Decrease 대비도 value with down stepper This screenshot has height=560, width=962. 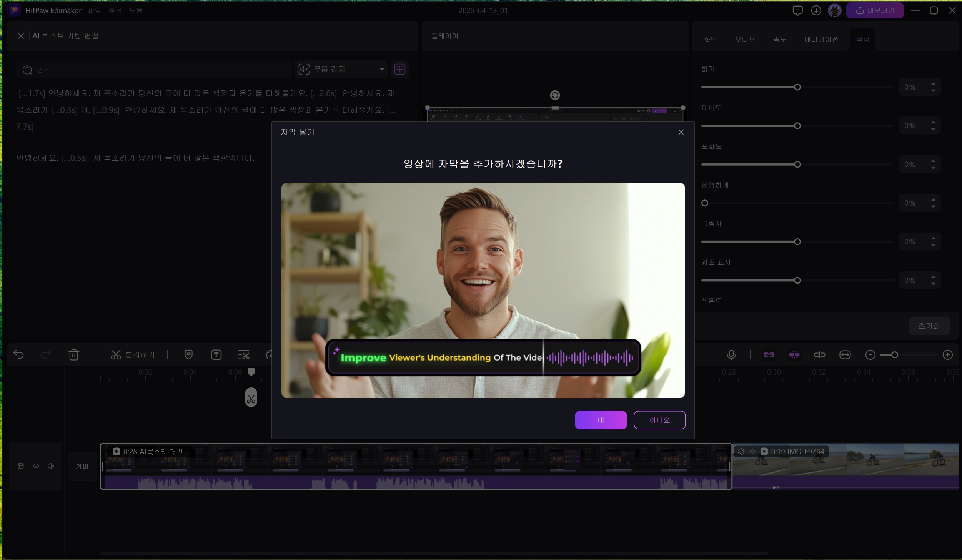coord(933,129)
